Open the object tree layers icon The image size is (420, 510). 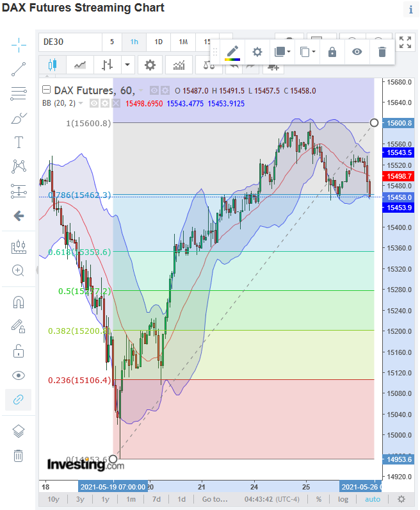click(x=19, y=431)
